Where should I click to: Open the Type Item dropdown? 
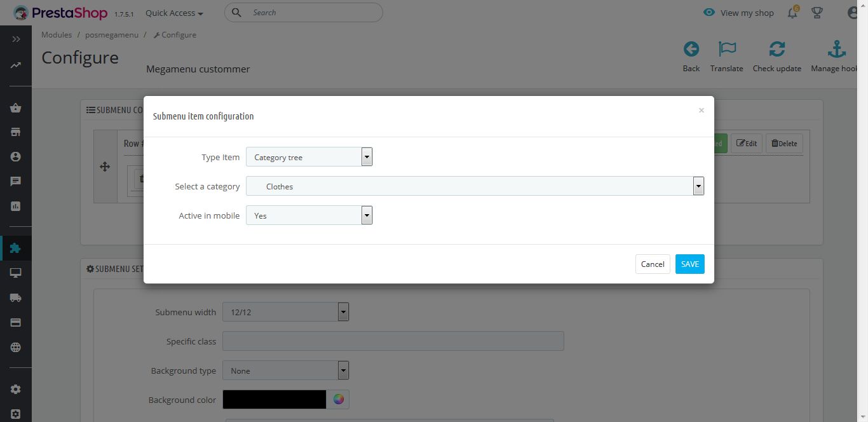[x=309, y=157]
